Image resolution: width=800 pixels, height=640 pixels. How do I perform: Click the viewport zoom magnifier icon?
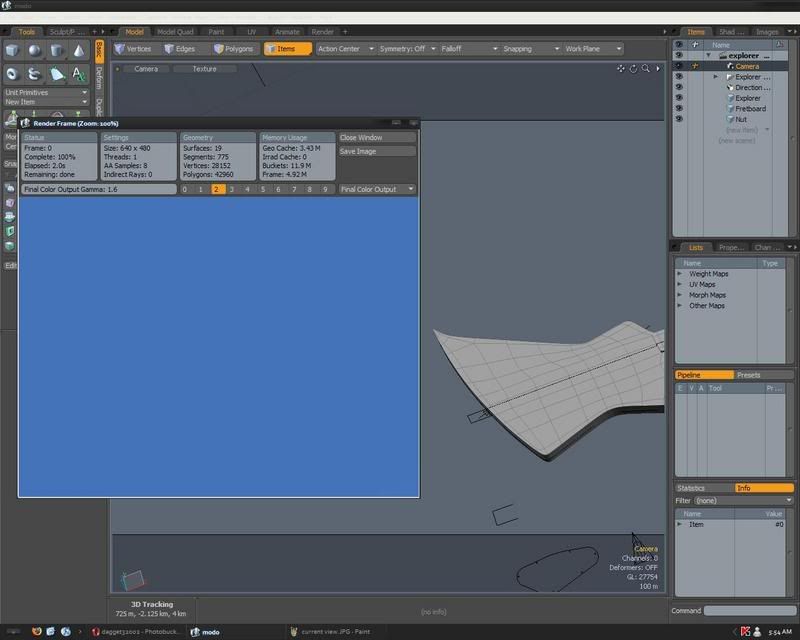[647, 69]
